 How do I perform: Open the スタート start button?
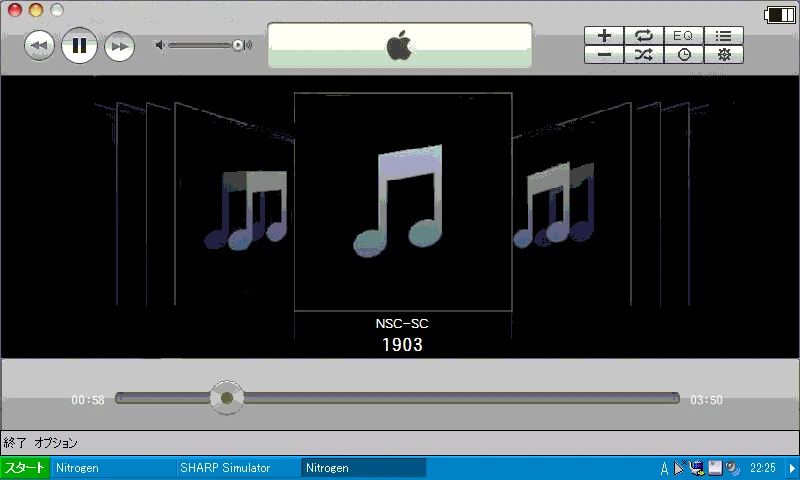point(24,468)
